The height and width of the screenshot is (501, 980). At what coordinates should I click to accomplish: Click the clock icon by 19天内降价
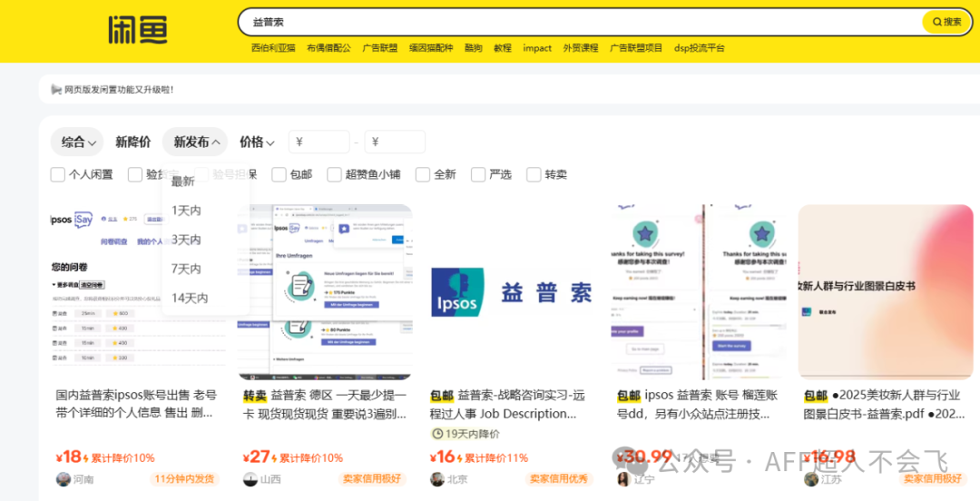click(436, 434)
